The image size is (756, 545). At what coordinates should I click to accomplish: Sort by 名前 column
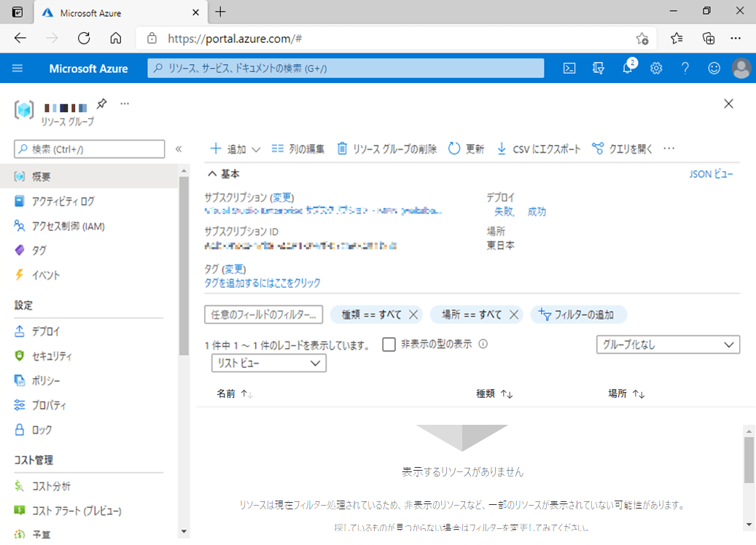235,393
